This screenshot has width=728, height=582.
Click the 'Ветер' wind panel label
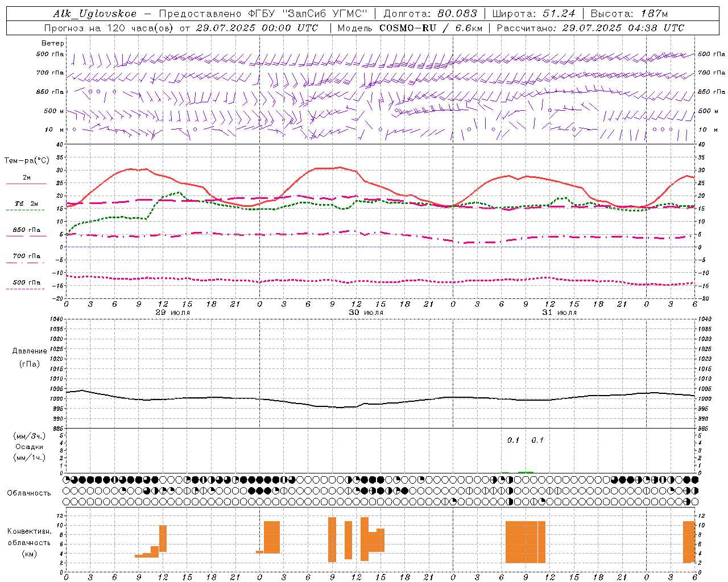(x=53, y=43)
